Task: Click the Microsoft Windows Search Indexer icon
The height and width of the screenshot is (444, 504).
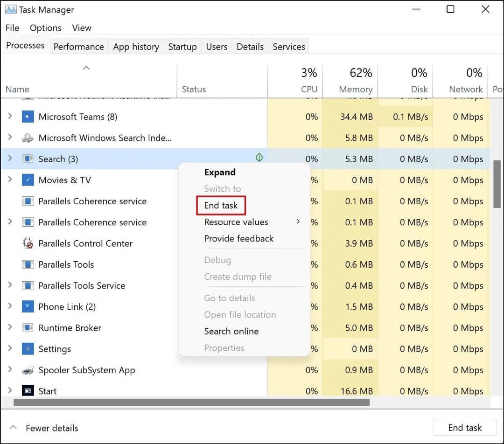Action: pos(28,138)
